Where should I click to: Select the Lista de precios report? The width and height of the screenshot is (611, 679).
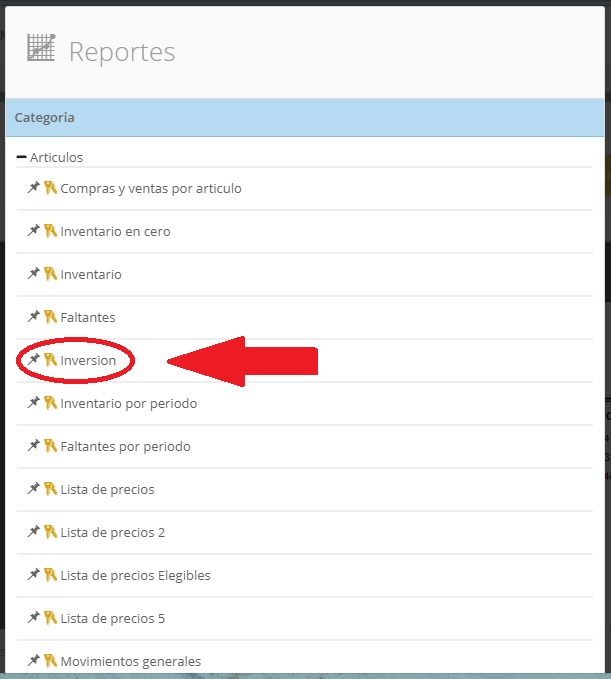coord(107,489)
